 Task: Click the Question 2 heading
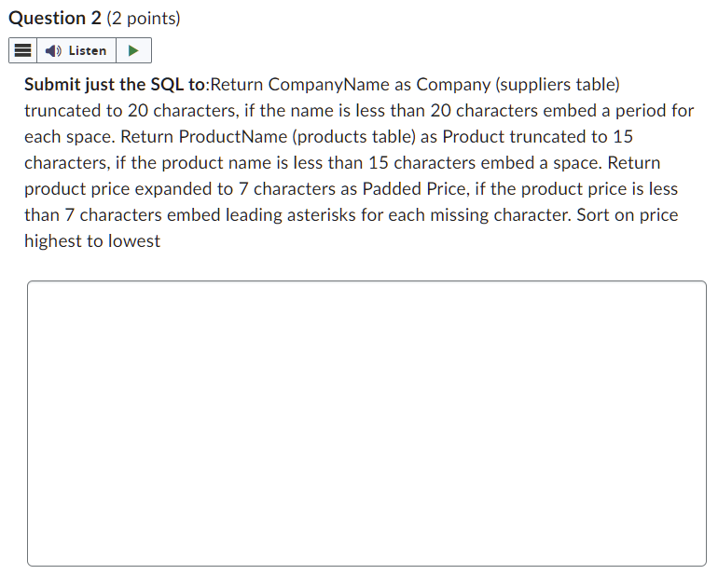click(55, 19)
